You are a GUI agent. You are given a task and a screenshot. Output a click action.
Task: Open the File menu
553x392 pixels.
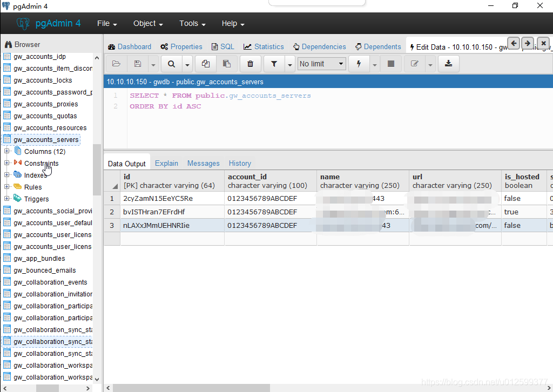[x=107, y=24]
